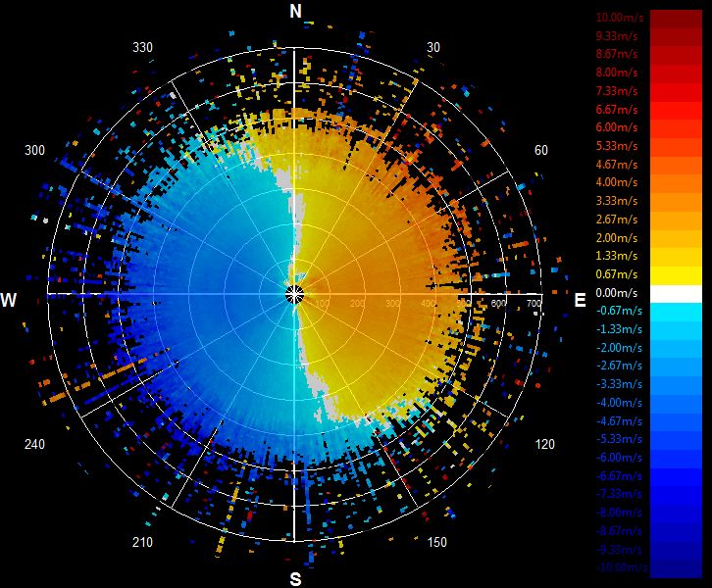This screenshot has height=588, width=712.
Task: Click the 700 range ring label
Action: coord(534,303)
